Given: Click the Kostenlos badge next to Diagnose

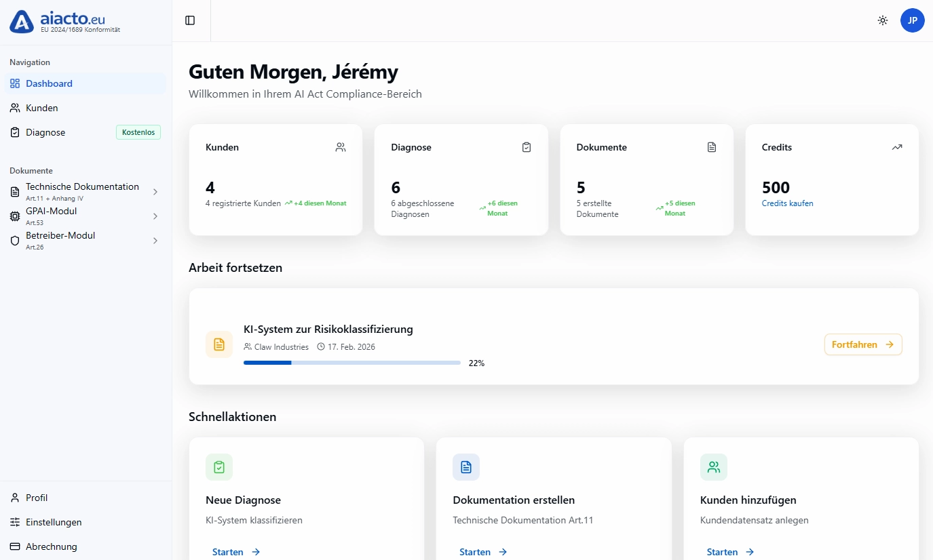Looking at the screenshot, I should click(x=138, y=132).
